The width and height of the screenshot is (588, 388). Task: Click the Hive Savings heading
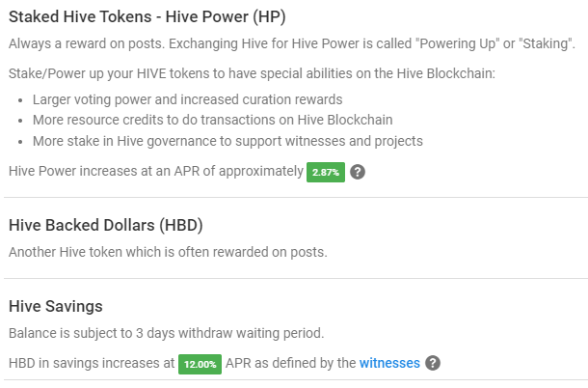56,306
